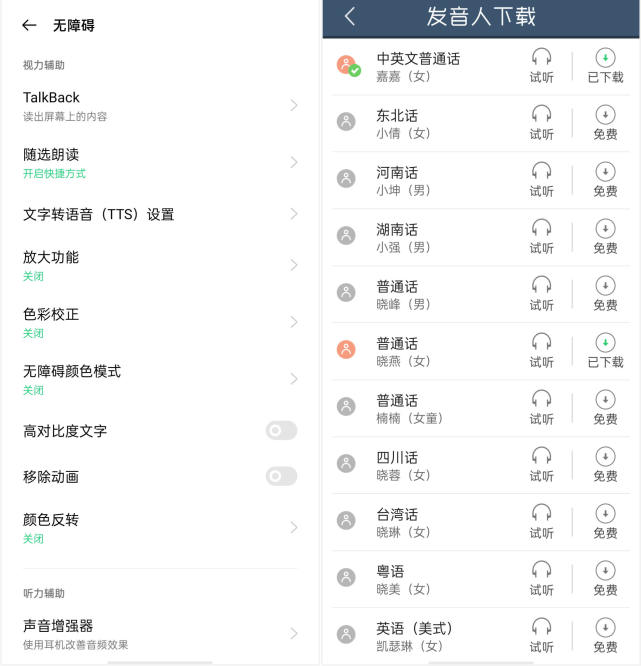This screenshot has width=641, height=666.
Task: Tap back arrow in 发音人下载 header
Action: 350,17
